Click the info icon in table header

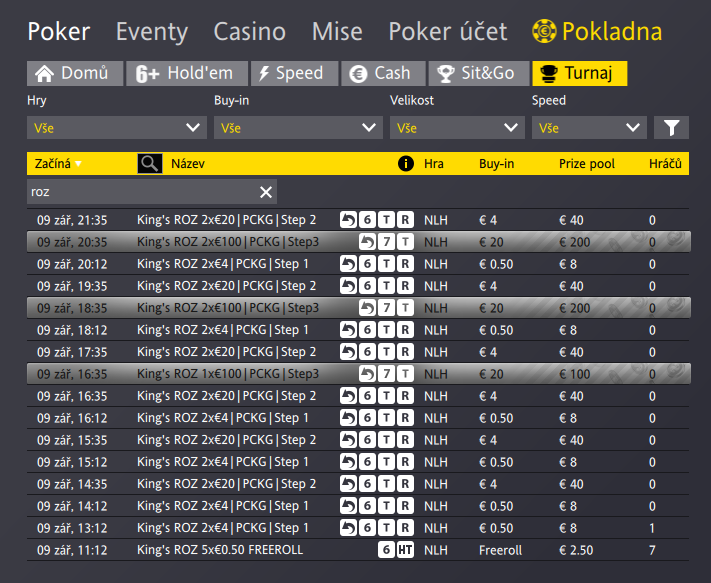(405, 163)
